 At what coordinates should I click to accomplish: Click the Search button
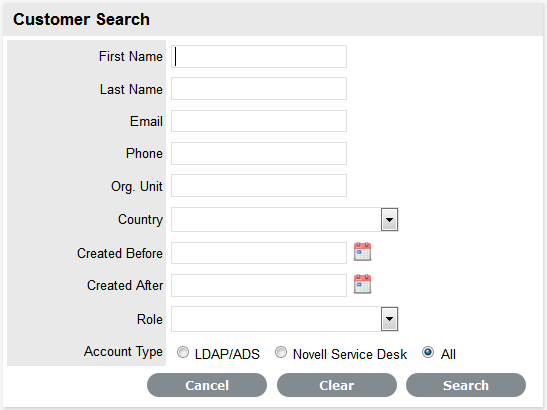466,385
